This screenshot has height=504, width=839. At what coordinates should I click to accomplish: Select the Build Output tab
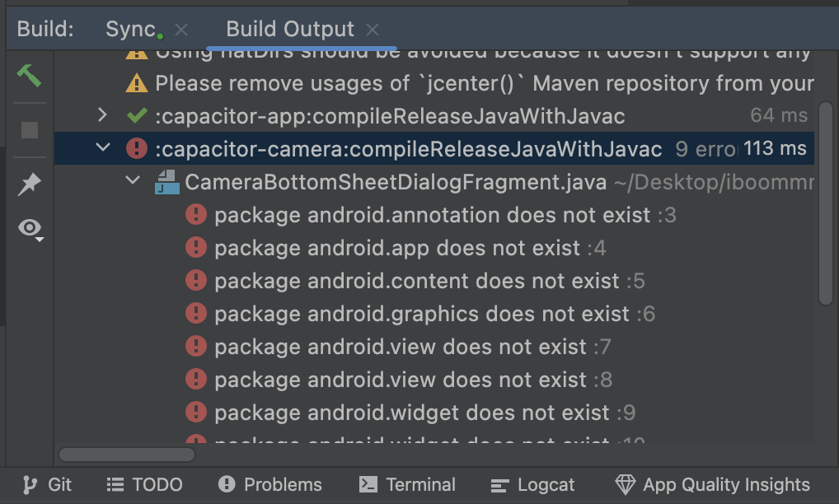(290, 29)
